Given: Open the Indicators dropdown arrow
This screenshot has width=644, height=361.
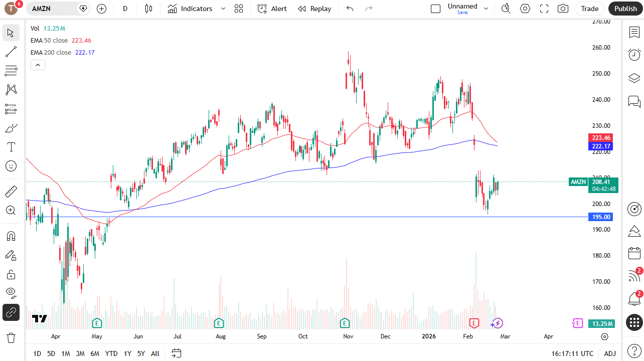Looking at the screenshot, I should 223,9.
